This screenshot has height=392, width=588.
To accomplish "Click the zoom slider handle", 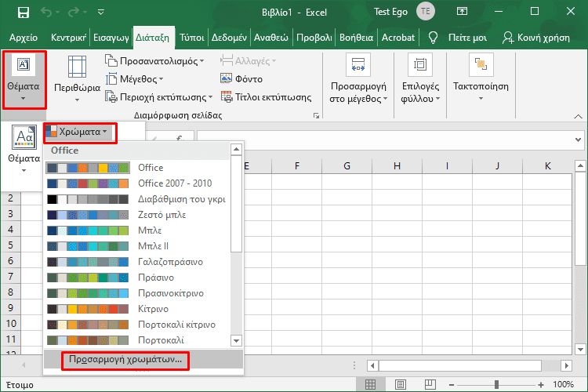I will 496,385.
